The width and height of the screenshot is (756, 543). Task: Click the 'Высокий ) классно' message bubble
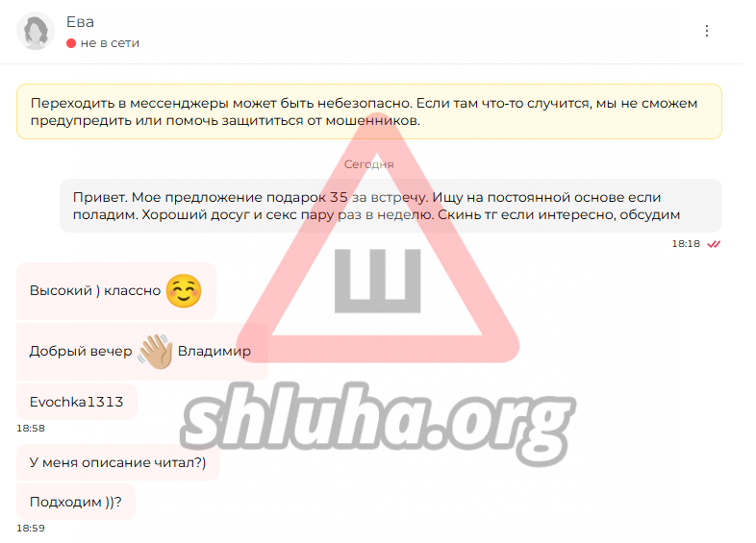click(116, 291)
